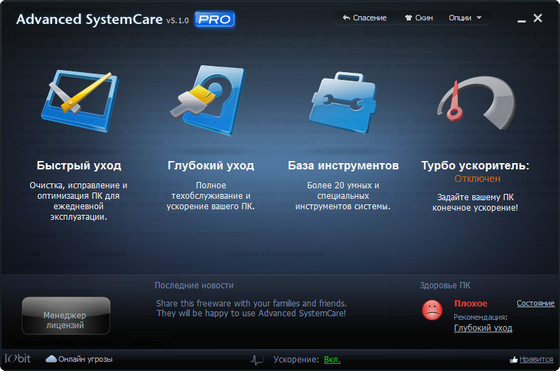This screenshot has height=371, width=560.
Task: Toggle Turbo status Отключен
Action: [x=477, y=179]
